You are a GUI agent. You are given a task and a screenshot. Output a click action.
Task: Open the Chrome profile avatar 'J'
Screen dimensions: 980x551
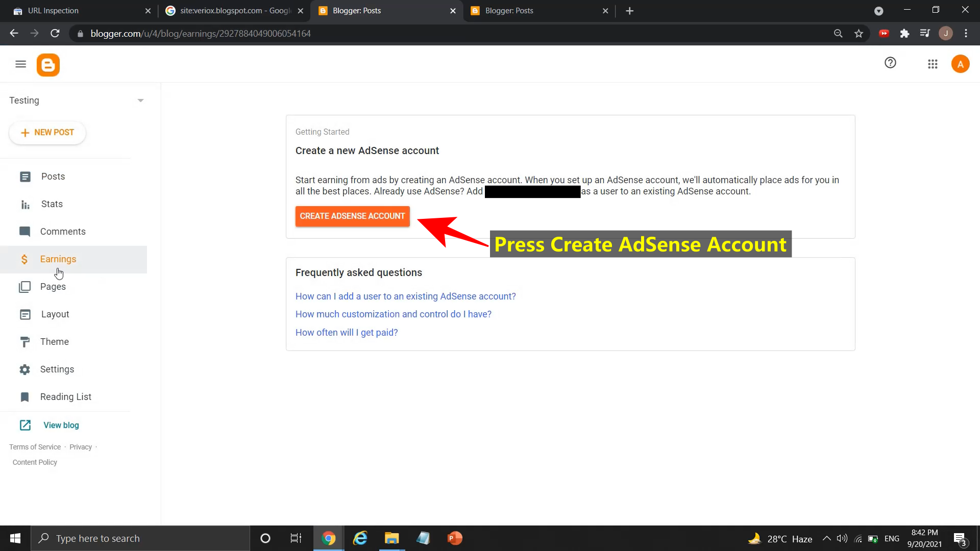[946, 34]
